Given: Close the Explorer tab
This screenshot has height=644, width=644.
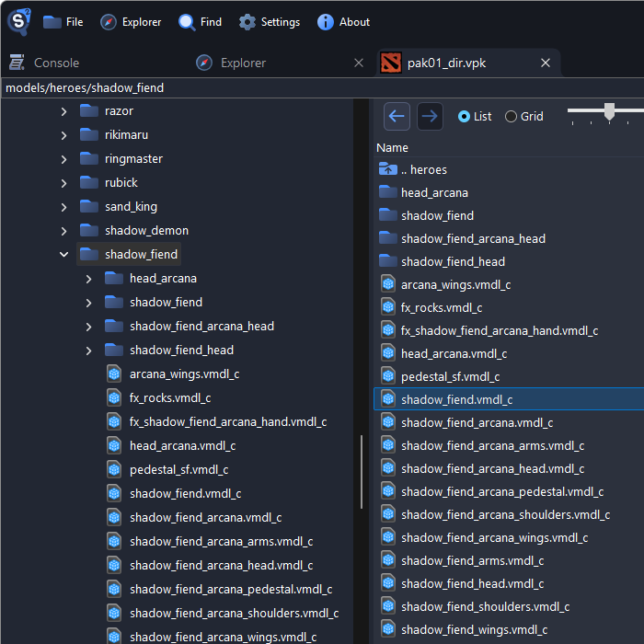Looking at the screenshot, I should 359,63.
